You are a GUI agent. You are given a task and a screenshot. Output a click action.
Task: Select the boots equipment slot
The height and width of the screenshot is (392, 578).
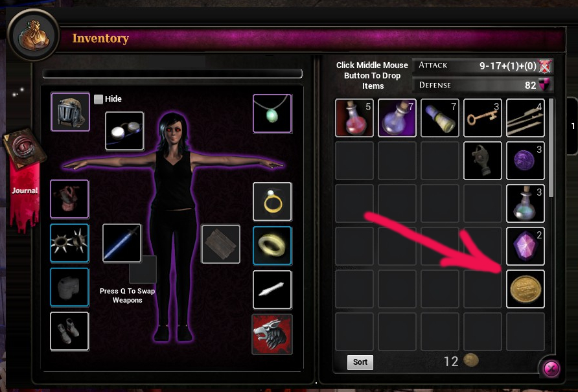click(x=69, y=331)
